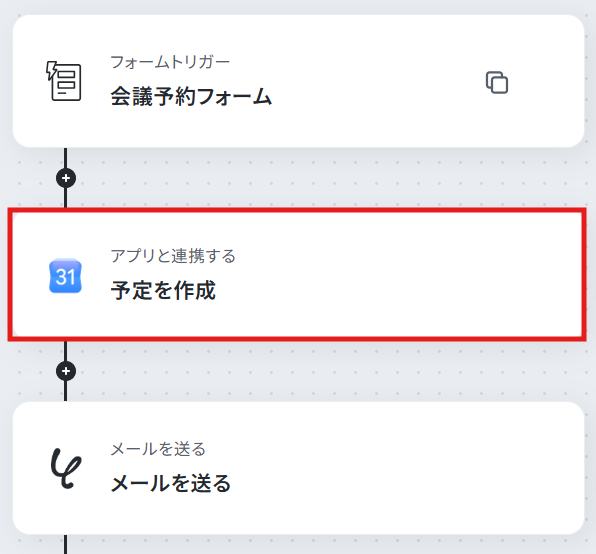Click the Google Calendar 31 icon

pyautogui.click(x=65, y=276)
